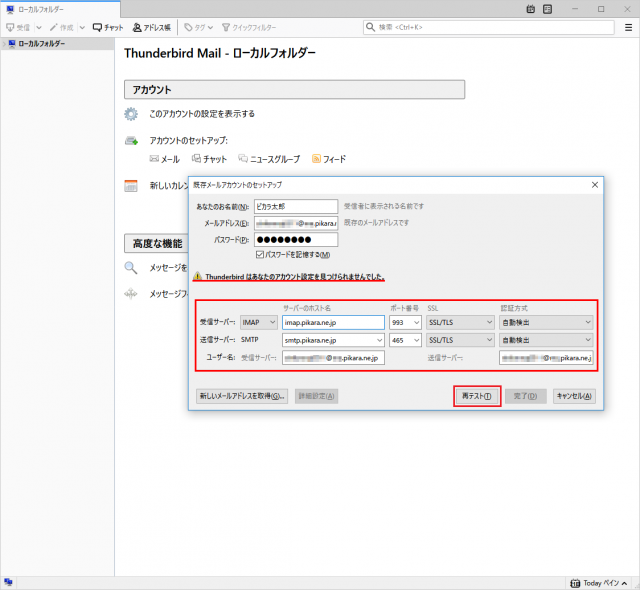Click the 再テスト button
The width and height of the screenshot is (640, 590).
point(477,396)
